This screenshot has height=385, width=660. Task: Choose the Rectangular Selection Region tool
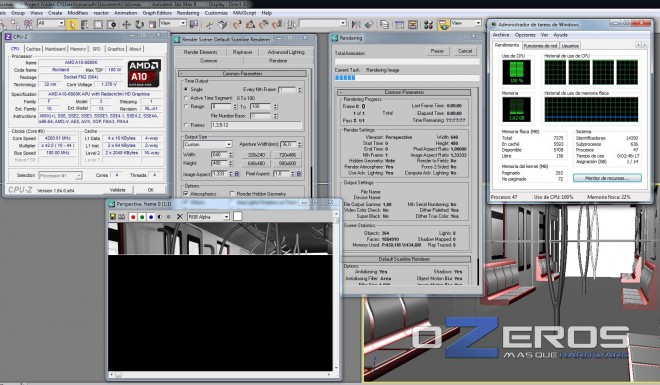coord(98,24)
